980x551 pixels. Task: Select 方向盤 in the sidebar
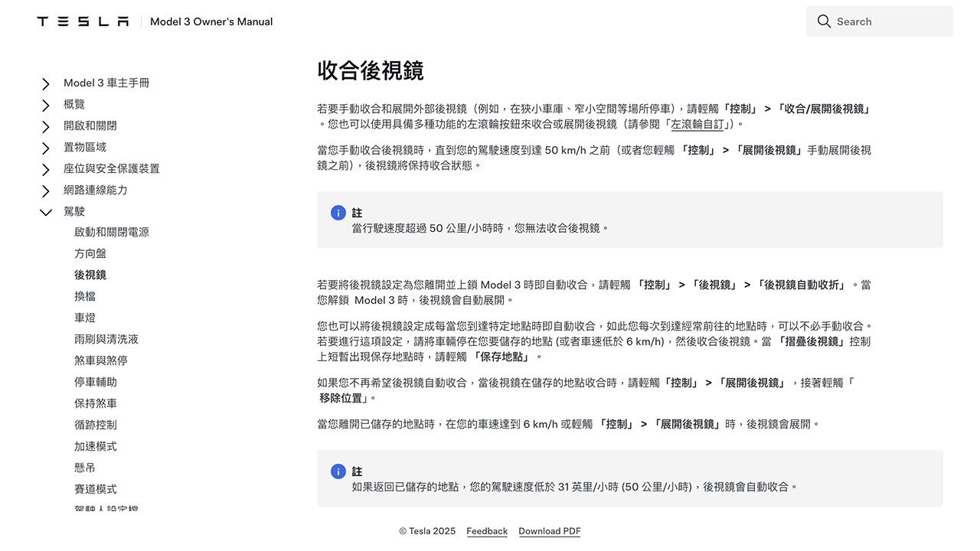90,253
